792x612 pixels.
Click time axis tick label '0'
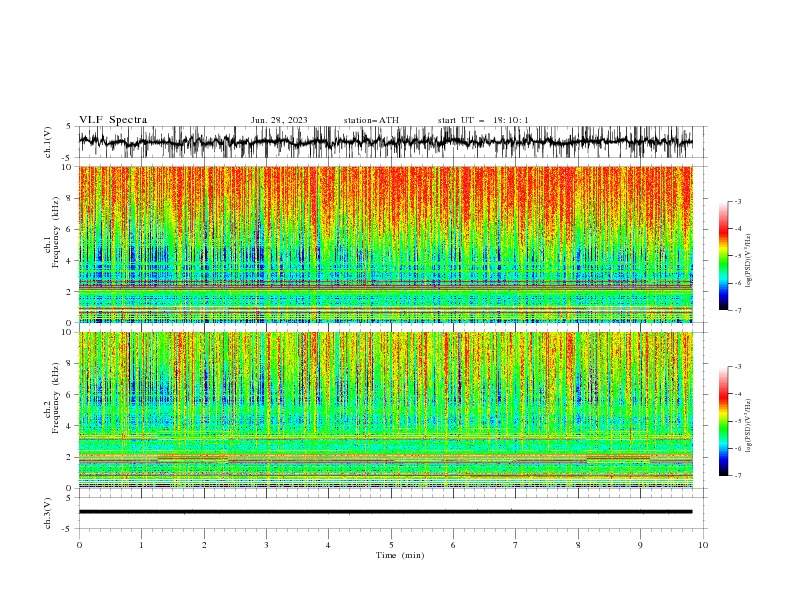(79, 545)
